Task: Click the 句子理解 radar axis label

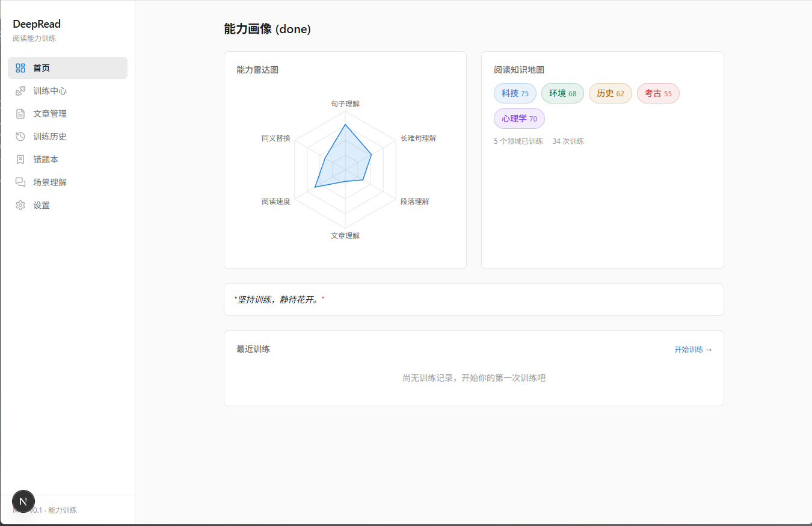Action: pyautogui.click(x=345, y=104)
